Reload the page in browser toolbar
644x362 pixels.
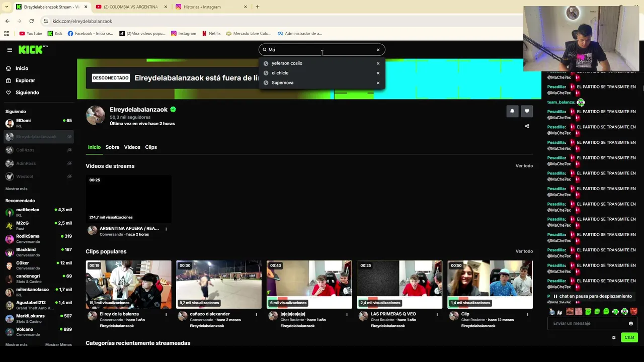31,21
